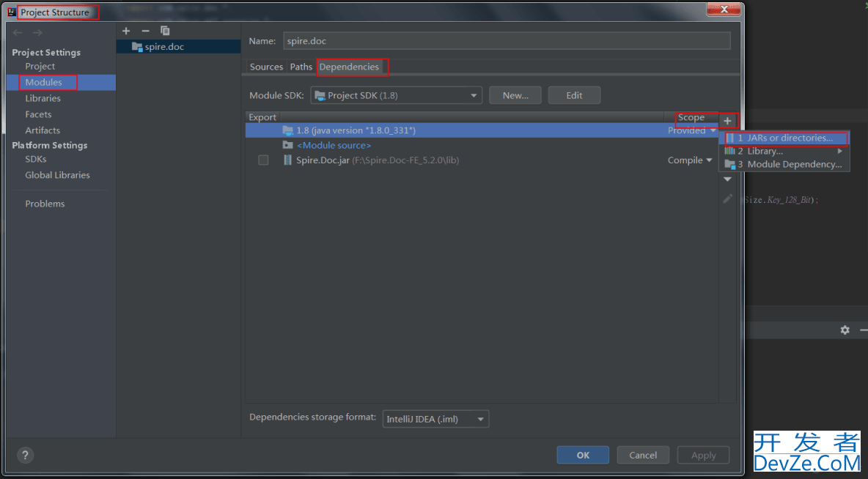Select the 1.8 java version row
The image size is (868, 479).
(482, 130)
